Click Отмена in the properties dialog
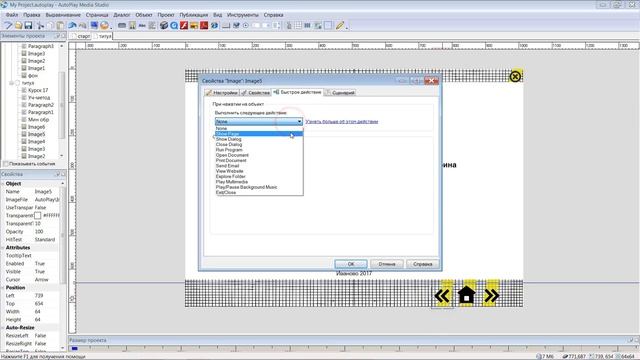 [x=387, y=264]
